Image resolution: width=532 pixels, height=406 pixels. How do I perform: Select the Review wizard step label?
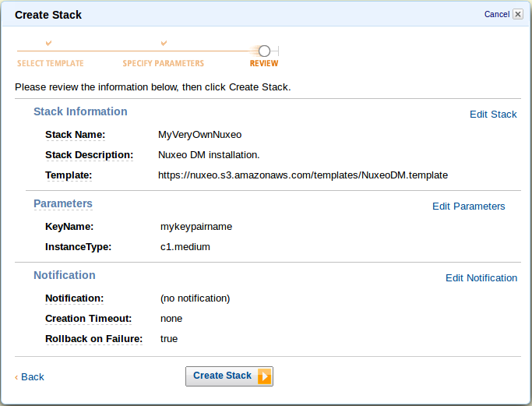click(264, 63)
